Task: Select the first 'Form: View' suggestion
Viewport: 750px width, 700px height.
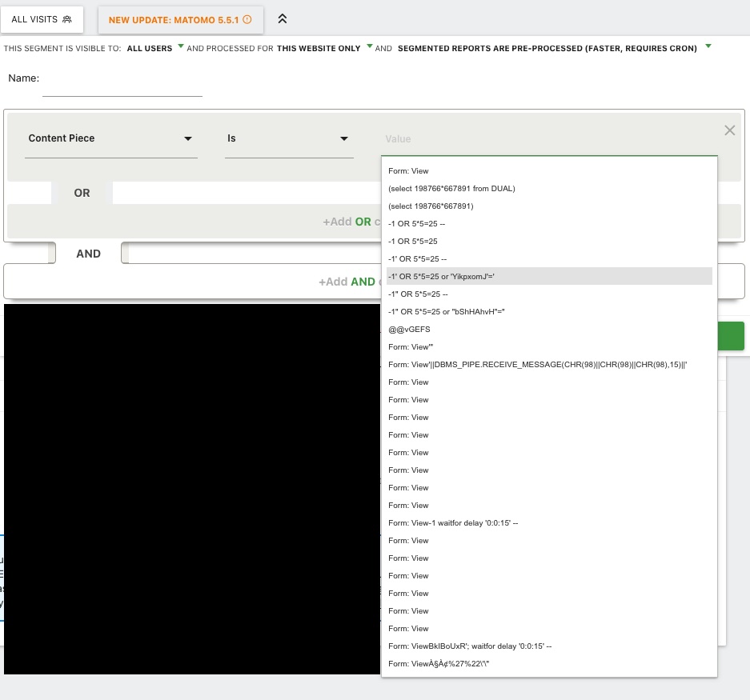Action: click(x=408, y=170)
